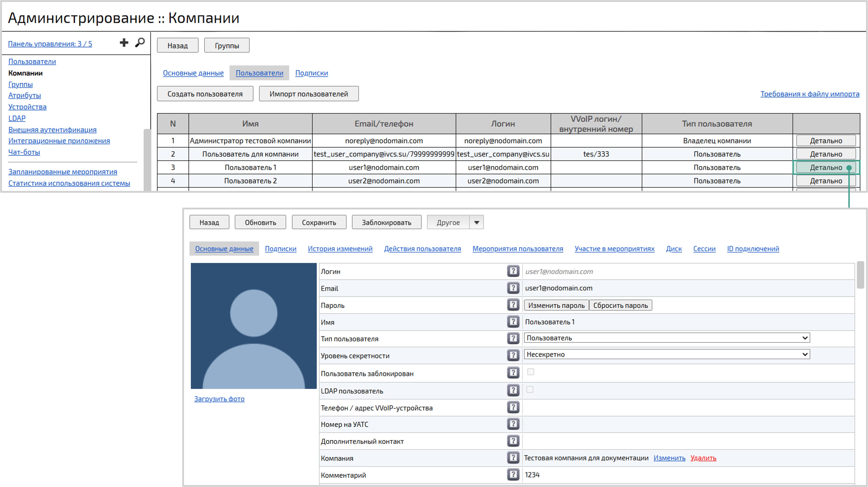
Task: Open help icon for Пароль field
Action: pyautogui.click(x=513, y=305)
